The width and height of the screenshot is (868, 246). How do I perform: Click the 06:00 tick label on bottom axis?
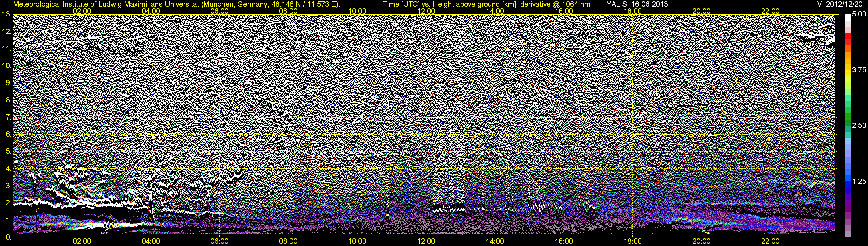pyautogui.click(x=219, y=241)
